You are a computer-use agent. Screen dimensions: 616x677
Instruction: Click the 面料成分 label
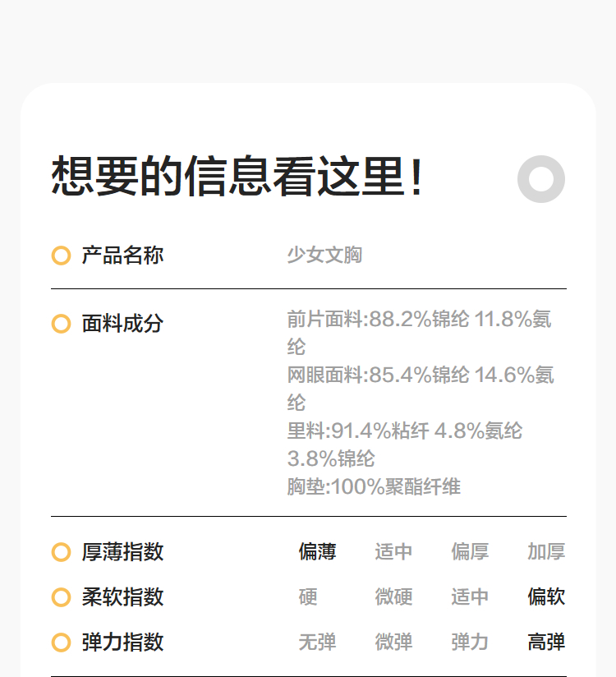pos(122,324)
